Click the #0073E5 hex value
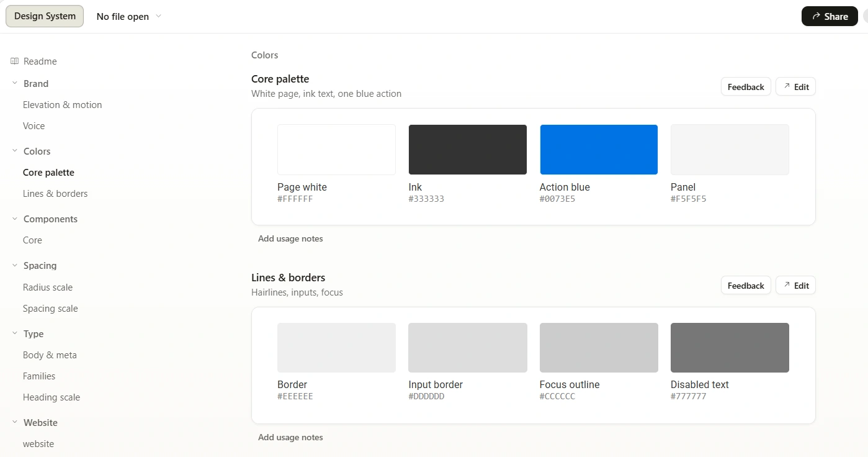Viewport: 868px width, 457px height. click(557, 199)
